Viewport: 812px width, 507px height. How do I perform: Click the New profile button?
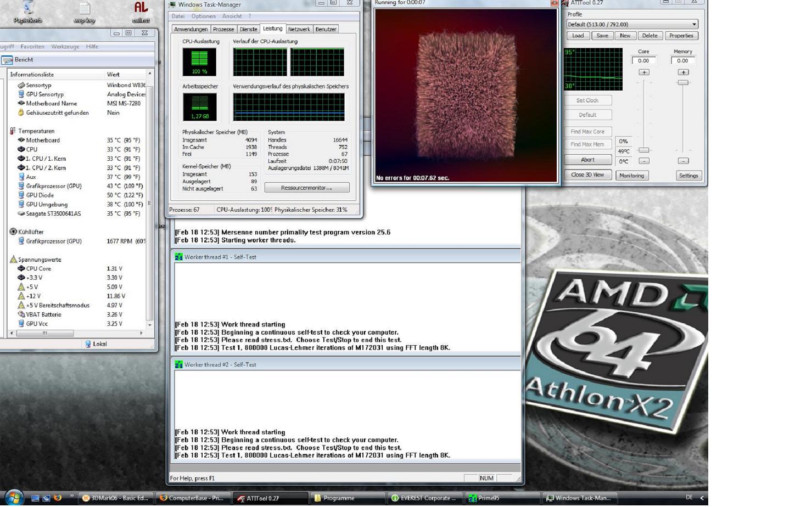[625, 36]
